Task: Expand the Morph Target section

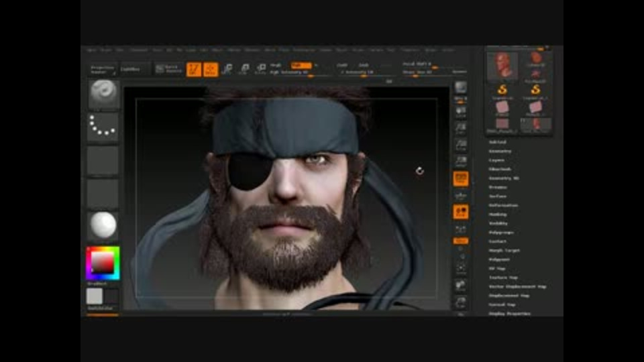Action: point(504,250)
